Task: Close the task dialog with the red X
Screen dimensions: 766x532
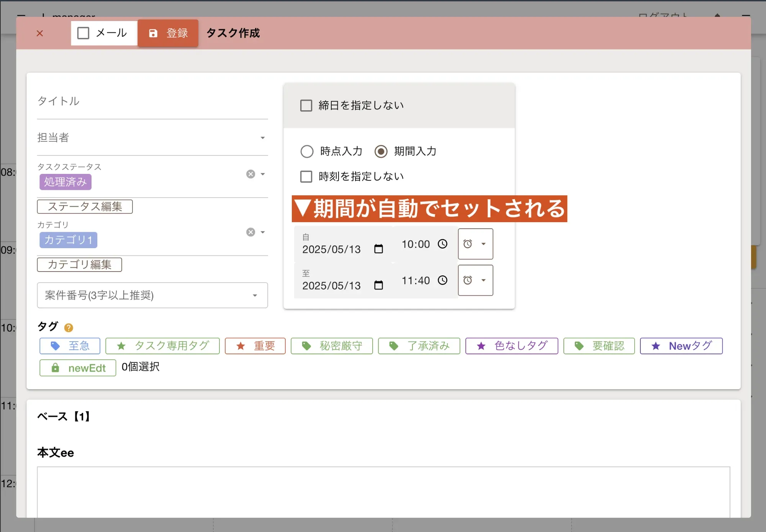Action: click(39, 33)
